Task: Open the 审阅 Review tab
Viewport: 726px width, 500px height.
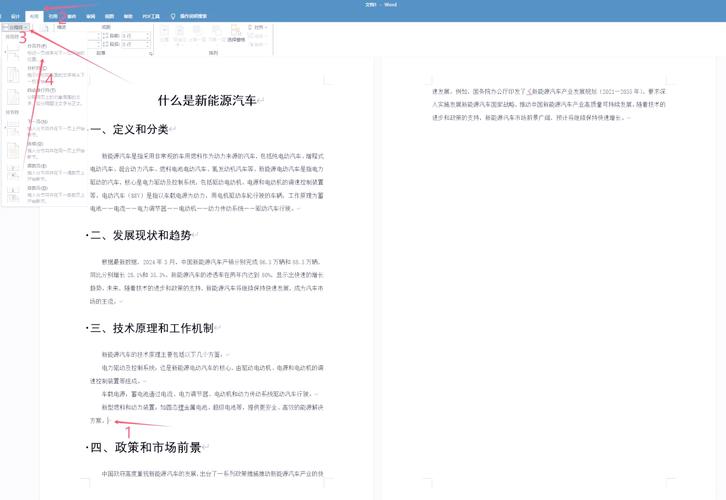Action: coord(91,16)
